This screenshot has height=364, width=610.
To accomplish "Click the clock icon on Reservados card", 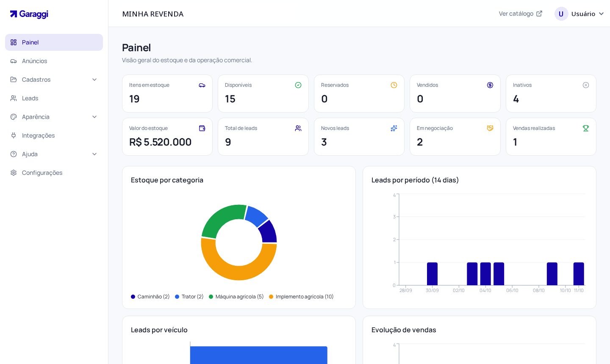I will [x=394, y=85].
